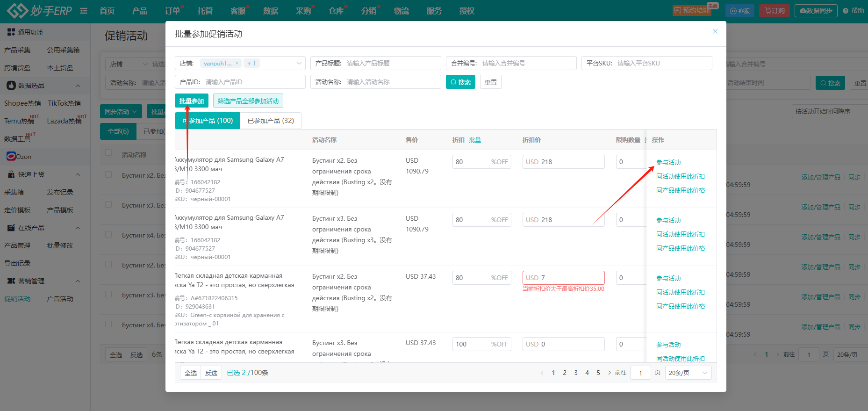Open the 订购 cart button
Screen dimensions: 868x411
point(775,11)
